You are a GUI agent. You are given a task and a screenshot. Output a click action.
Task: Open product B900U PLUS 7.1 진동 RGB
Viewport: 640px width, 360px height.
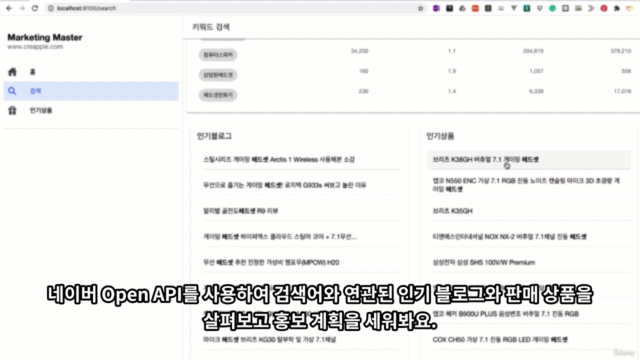pos(505,314)
